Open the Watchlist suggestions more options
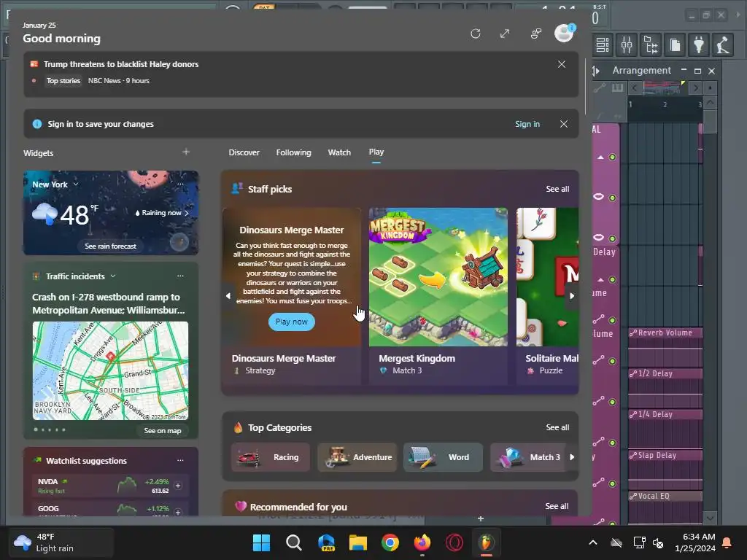 pos(180,460)
